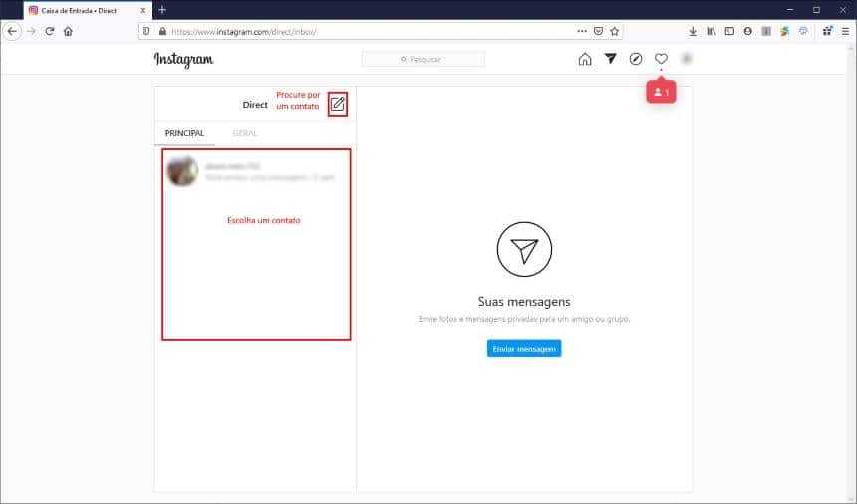Image resolution: width=857 pixels, height=504 pixels.
Task: Switch to the PRINCIPAL tab
Action: point(184,133)
